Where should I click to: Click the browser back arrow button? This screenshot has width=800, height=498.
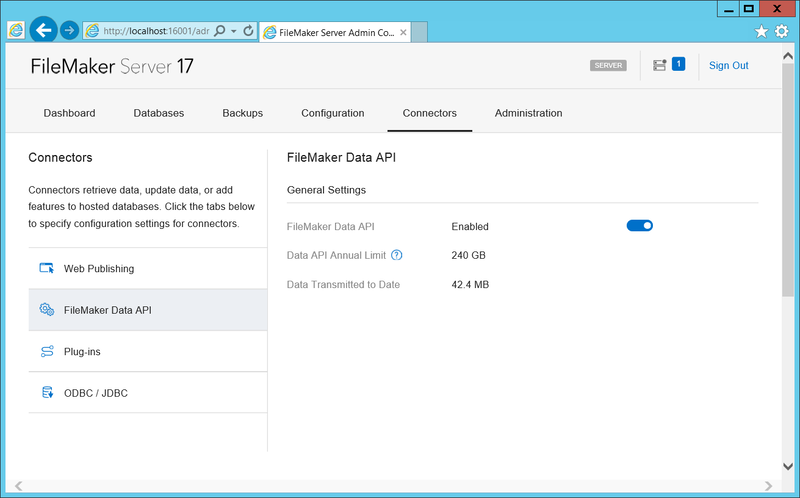pos(43,31)
